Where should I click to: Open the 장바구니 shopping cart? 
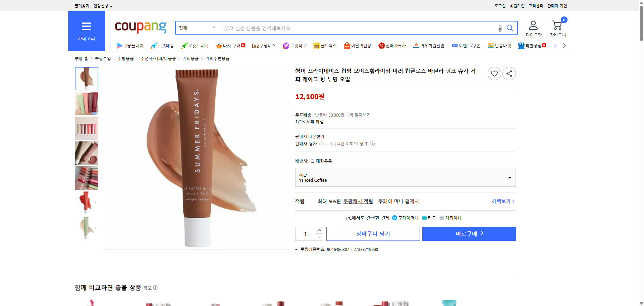click(557, 27)
